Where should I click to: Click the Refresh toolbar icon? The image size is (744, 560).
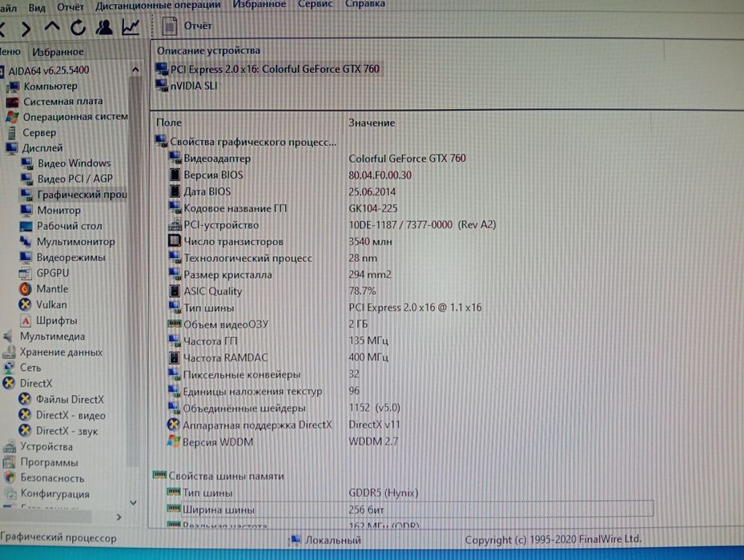78,27
